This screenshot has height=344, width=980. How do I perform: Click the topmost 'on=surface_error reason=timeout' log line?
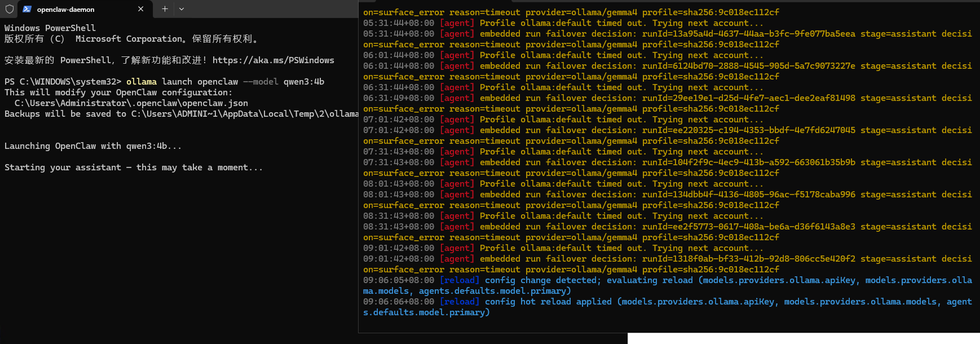click(x=571, y=12)
